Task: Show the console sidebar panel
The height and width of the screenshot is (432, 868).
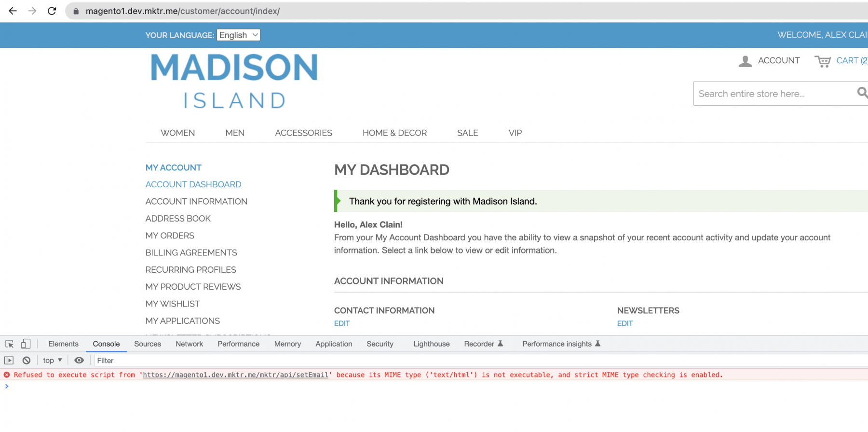Action: click(x=9, y=361)
